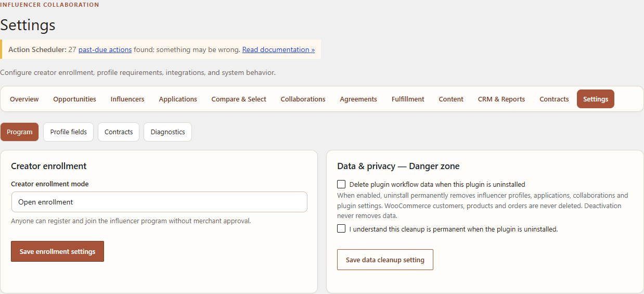The height and width of the screenshot is (294, 644).
Task: Open the Overview tab
Action: click(24, 99)
